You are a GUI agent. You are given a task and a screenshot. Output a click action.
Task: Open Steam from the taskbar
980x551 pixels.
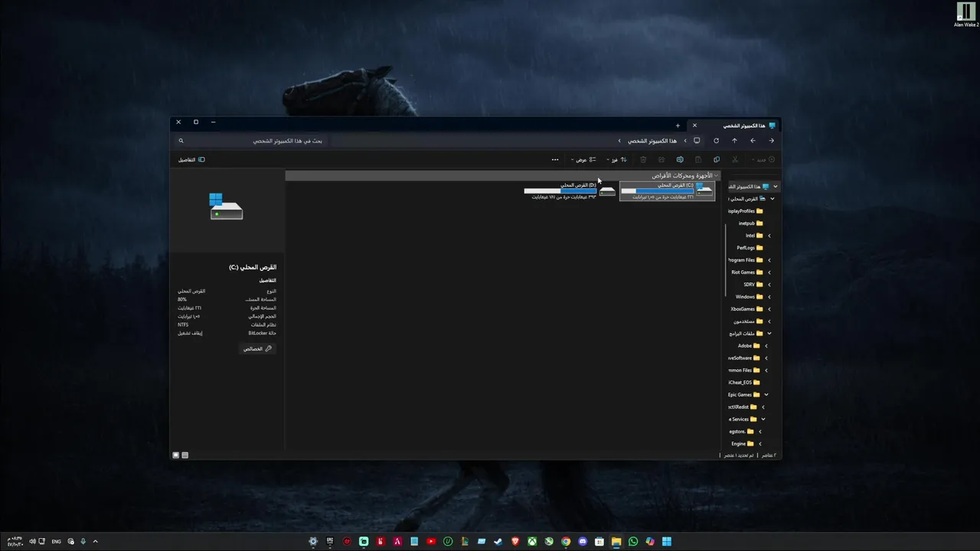(x=498, y=542)
